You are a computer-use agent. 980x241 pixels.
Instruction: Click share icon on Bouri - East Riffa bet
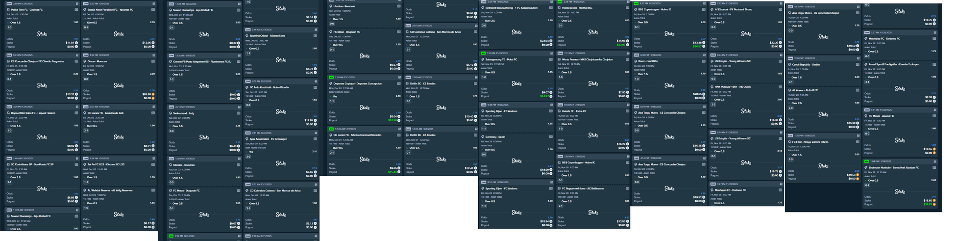tap(704, 55)
